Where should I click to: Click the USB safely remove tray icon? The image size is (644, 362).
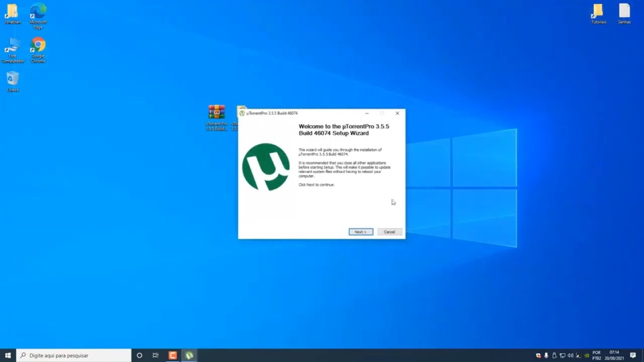point(554,355)
